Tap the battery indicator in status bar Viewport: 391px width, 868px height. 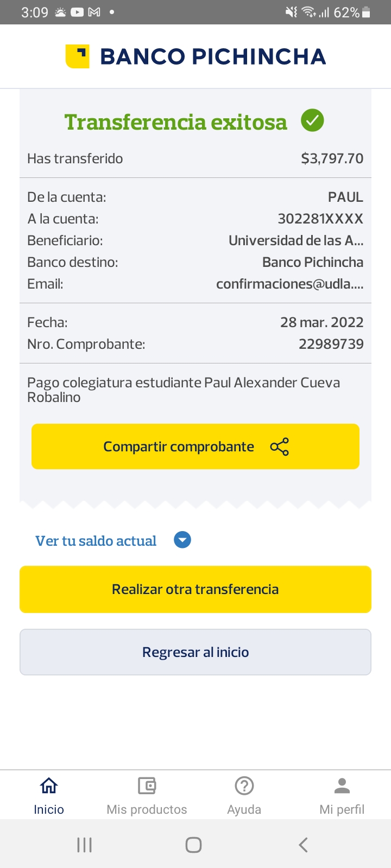(x=366, y=12)
